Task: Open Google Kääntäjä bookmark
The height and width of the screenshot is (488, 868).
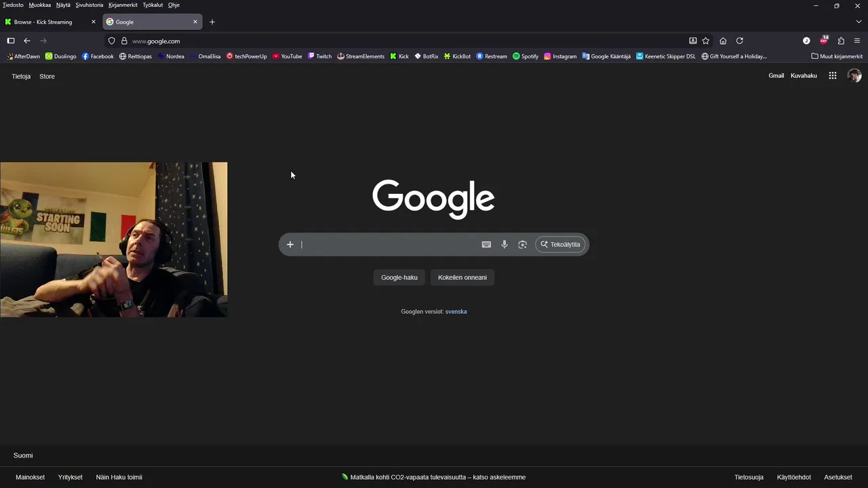Action: pos(606,56)
